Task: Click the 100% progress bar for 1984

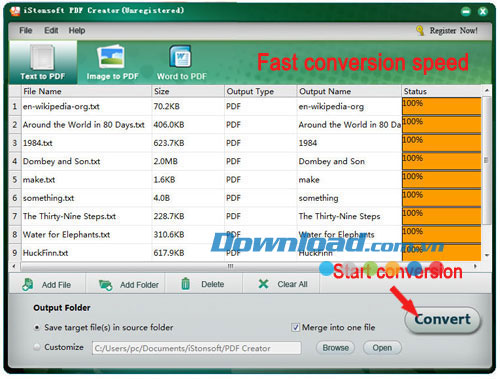Action: [442, 143]
